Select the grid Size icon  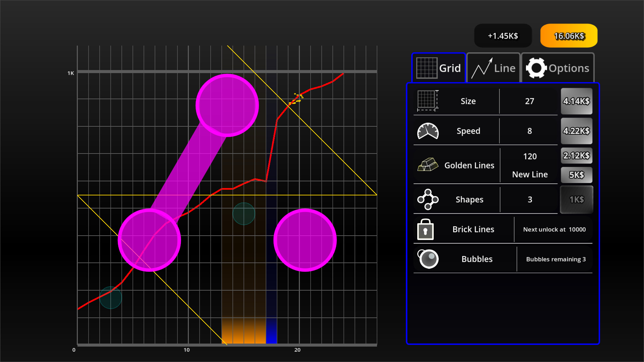click(x=427, y=101)
